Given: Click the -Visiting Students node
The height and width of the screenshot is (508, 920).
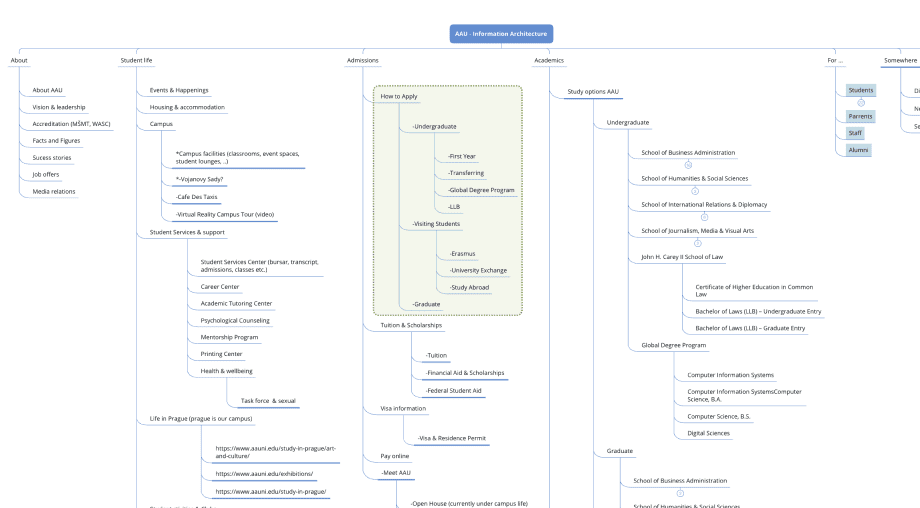Looking at the screenshot, I should 436,224.
